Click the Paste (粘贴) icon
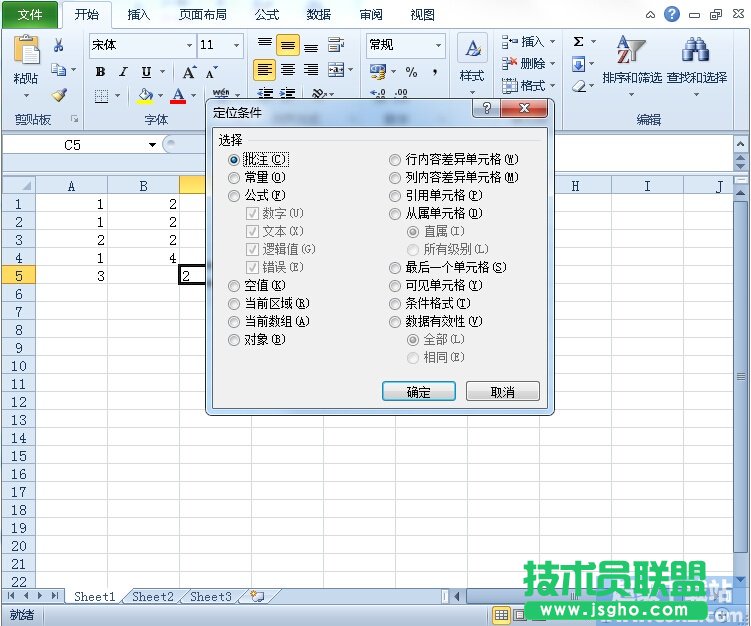 (26, 52)
